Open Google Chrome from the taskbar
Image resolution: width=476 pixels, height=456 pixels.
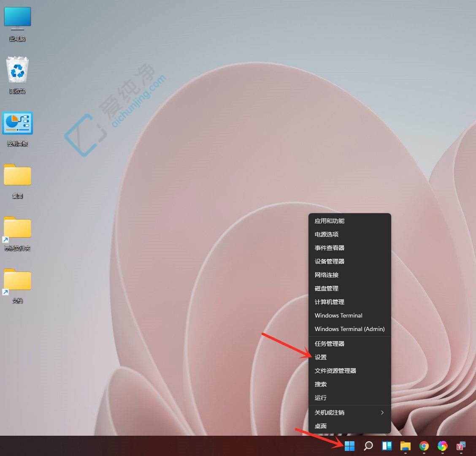tap(424, 446)
